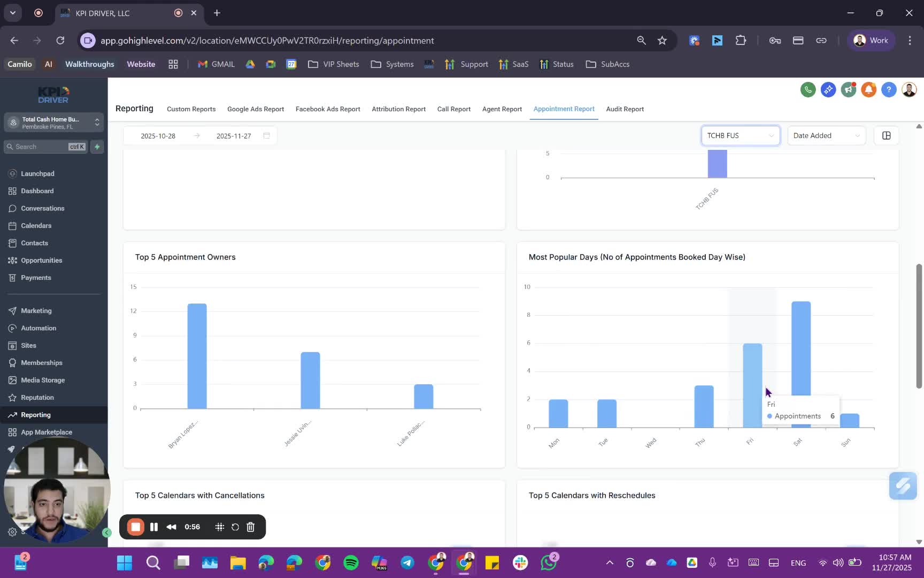
Task: Delete the recording with the trash icon
Action: [x=250, y=527]
